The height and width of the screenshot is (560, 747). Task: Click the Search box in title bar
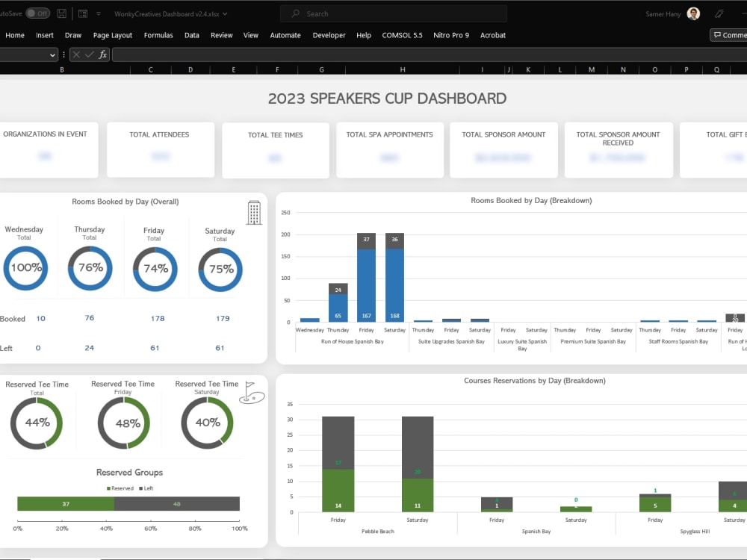(394, 13)
